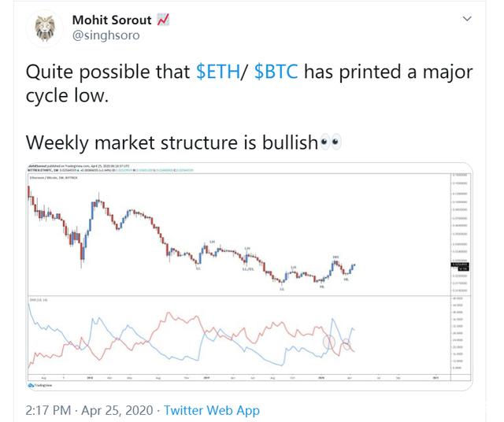
Task: Click the larger circled DMI crossover
Action: click(x=329, y=342)
